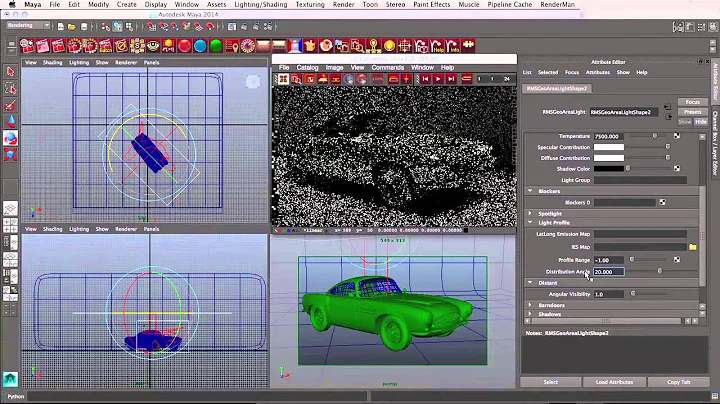This screenshot has width=720, height=404.
Task: Expand the Shadows section
Action: [530, 314]
